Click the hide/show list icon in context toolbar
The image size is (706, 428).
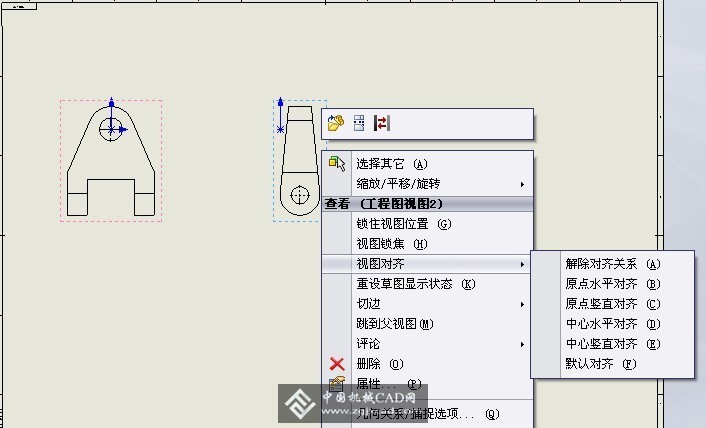(359, 123)
